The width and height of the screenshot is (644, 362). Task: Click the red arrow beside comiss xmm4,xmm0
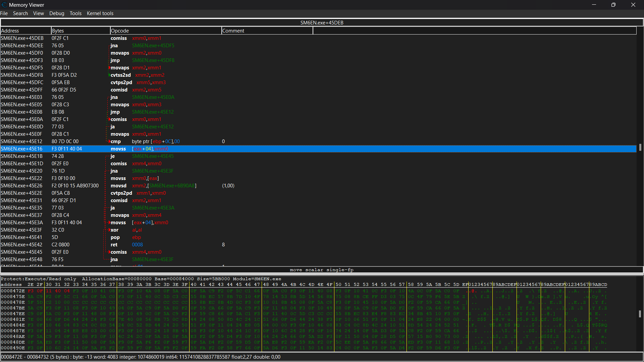[x=109, y=252]
